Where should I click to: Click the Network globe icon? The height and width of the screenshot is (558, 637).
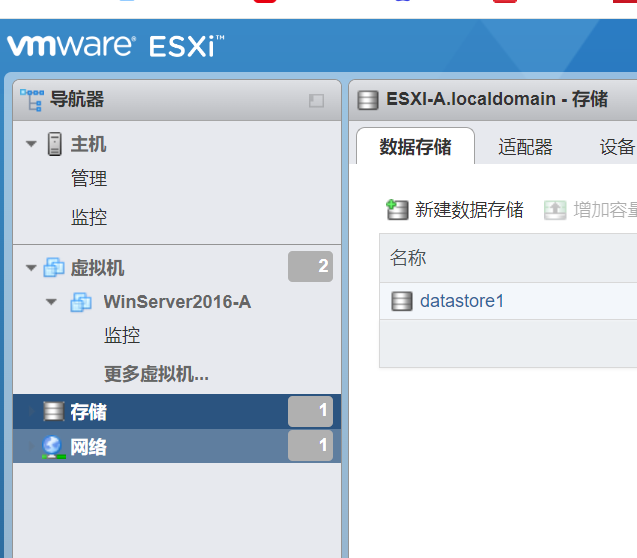[x=54, y=447]
